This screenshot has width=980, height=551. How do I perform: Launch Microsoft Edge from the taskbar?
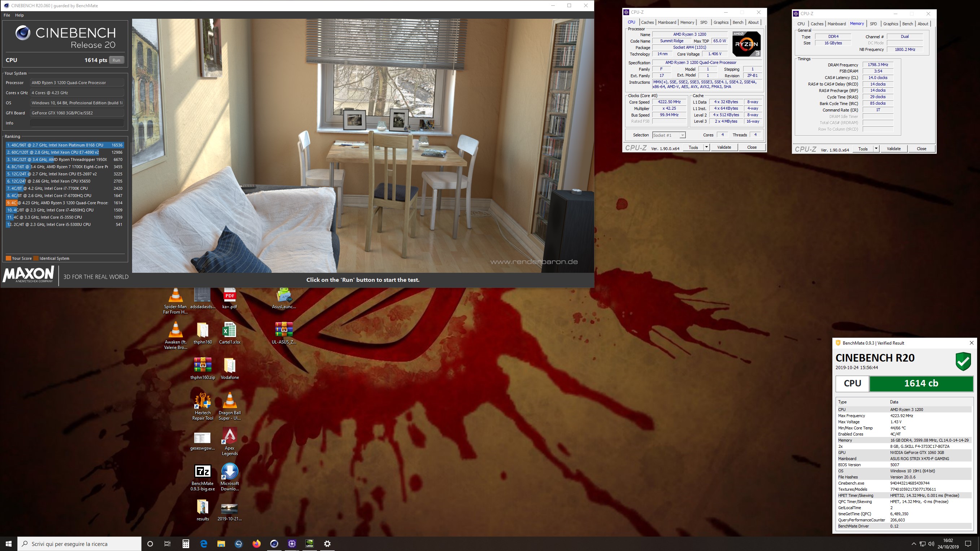(204, 544)
